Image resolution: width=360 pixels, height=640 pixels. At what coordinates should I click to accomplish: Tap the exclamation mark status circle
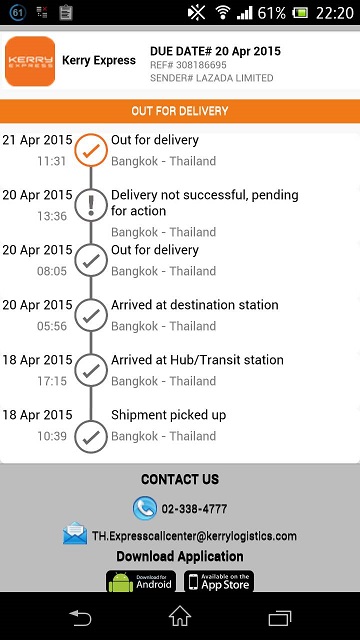tap(91, 205)
